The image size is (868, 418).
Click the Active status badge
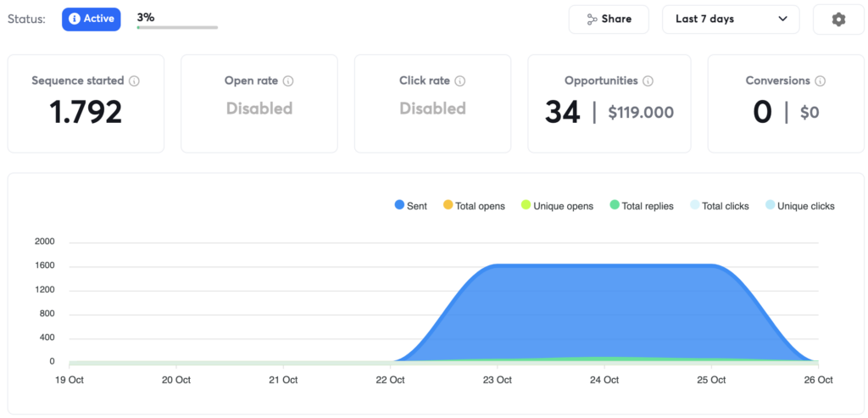pyautogui.click(x=91, y=19)
